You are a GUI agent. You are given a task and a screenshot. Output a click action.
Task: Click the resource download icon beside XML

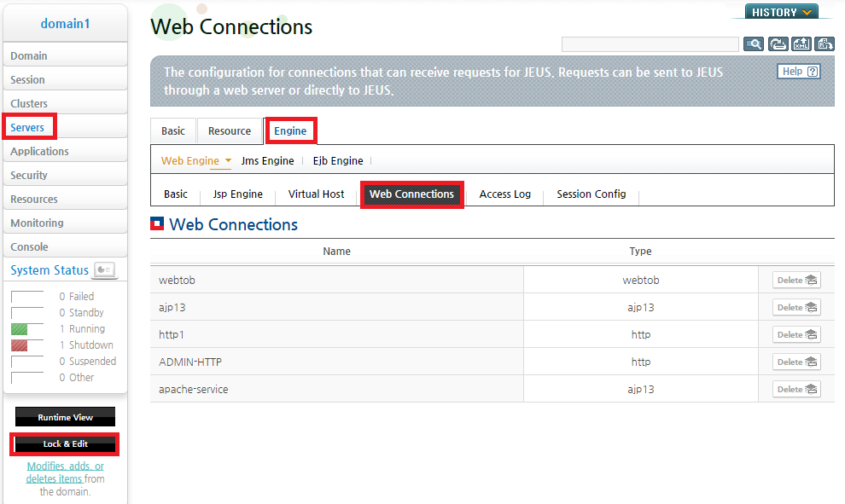point(825,44)
